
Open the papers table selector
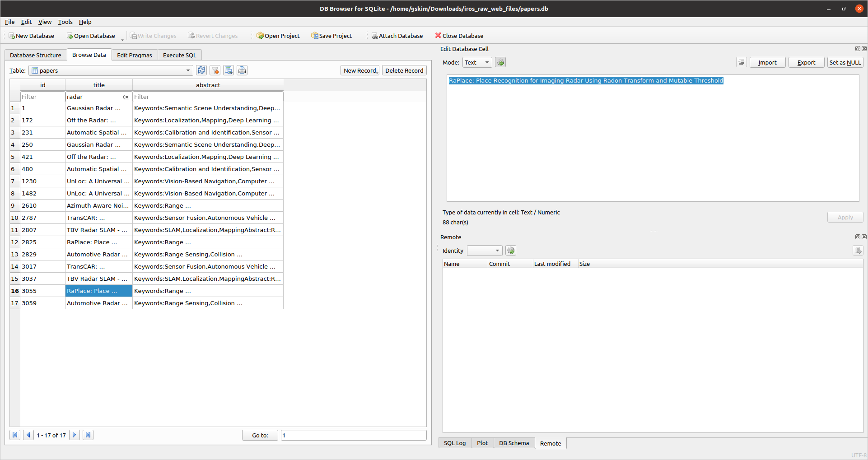pos(187,70)
